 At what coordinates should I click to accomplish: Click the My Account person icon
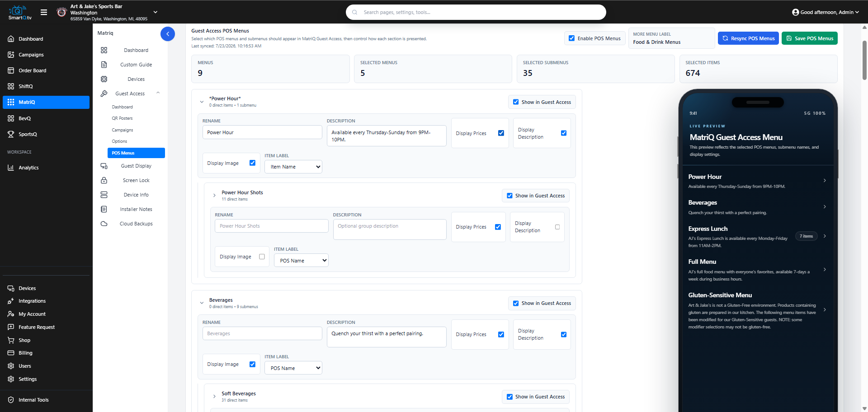[x=11, y=314]
